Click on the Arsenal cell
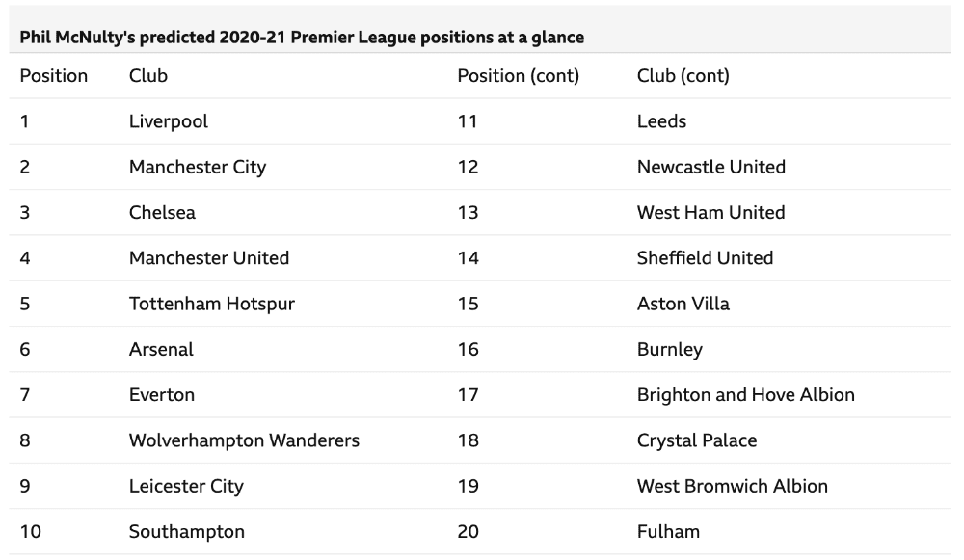 161,349
